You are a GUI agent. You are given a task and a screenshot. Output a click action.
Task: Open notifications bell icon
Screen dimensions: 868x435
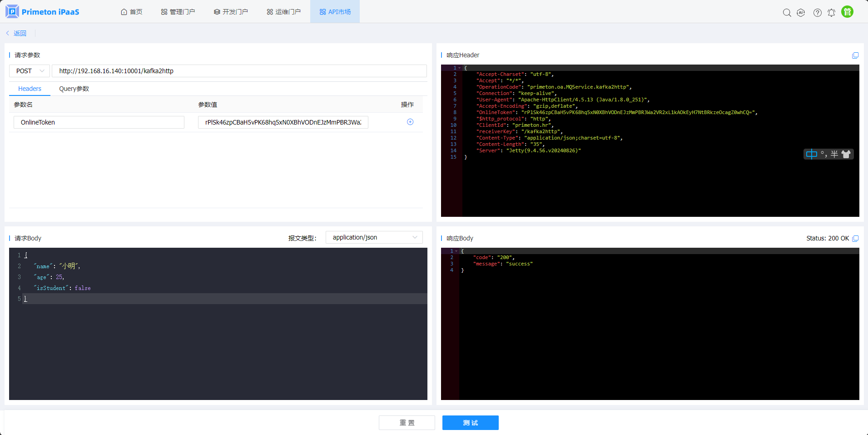[x=831, y=13]
